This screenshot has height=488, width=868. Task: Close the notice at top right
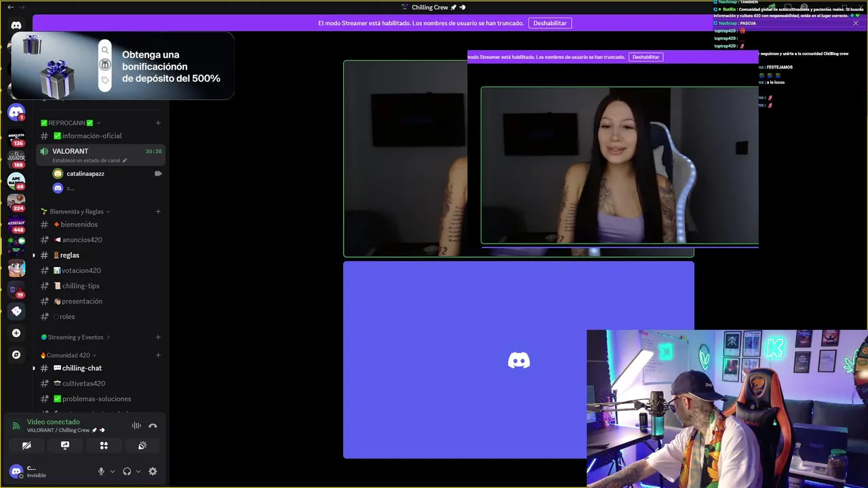[x=856, y=23]
